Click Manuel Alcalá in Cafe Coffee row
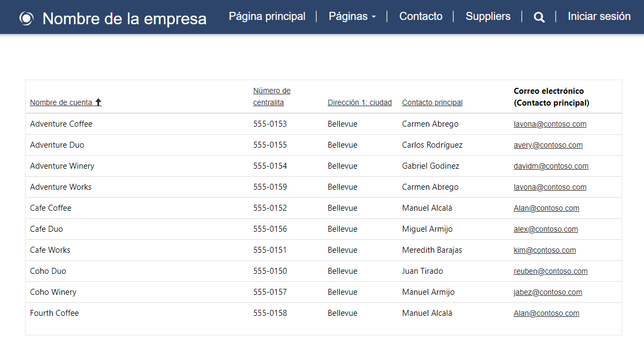Image resolution: width=644 pixels, height=360 pixels. pos(427,208)
